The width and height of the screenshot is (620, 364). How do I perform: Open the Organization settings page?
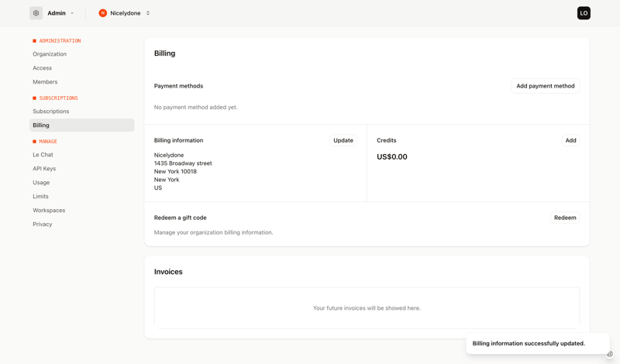tap(50, 54)
